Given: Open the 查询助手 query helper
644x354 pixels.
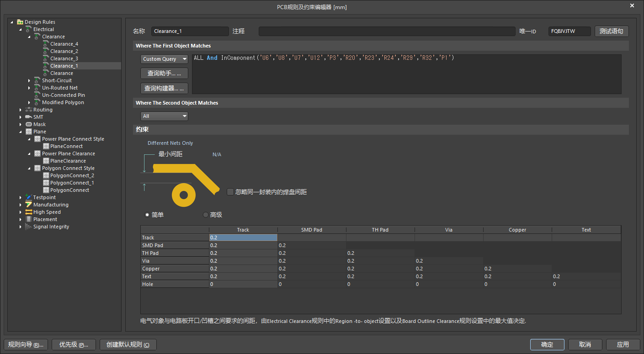Looking at the screenshot, I should coord(164,73).
